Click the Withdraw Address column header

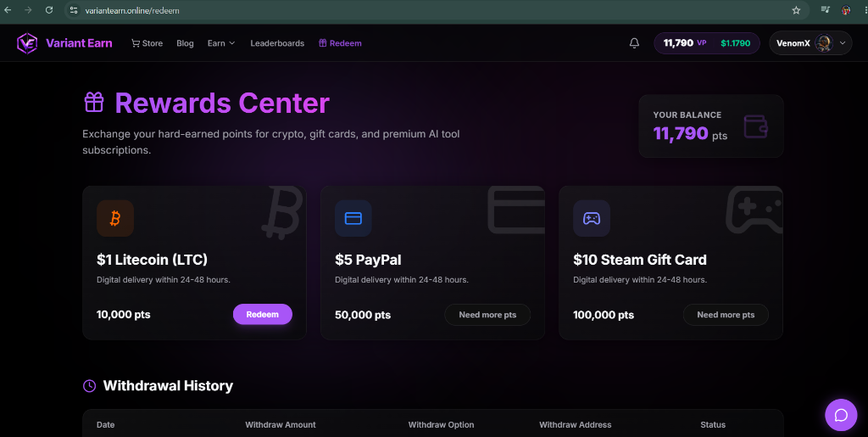tap(576, 425)
